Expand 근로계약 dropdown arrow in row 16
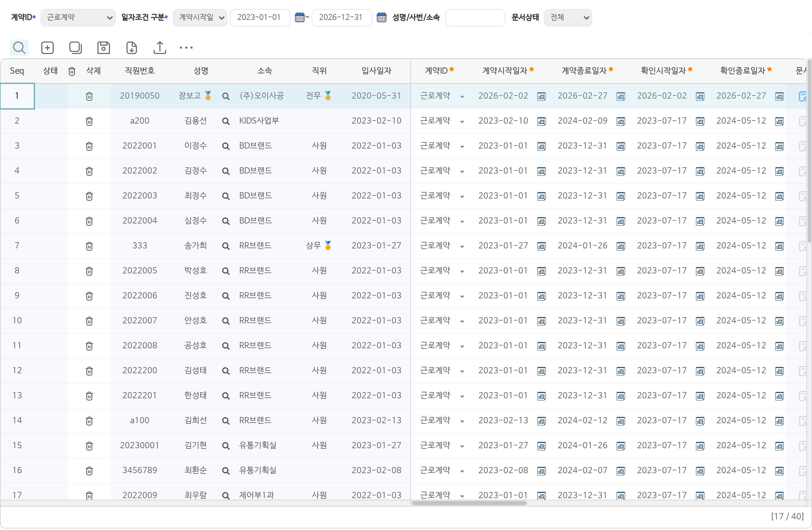This screenshot has height=530, width=812. tap(462, 471)
